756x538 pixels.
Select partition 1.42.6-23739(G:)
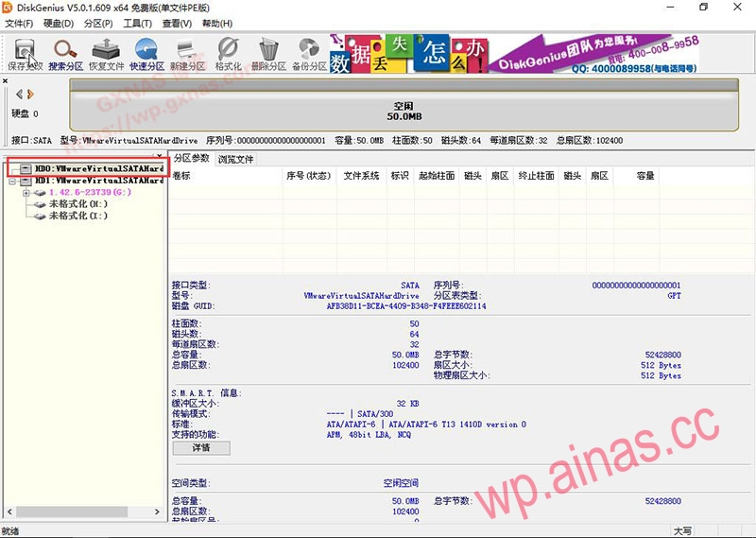pyautogui.click(x=90, y=192)
